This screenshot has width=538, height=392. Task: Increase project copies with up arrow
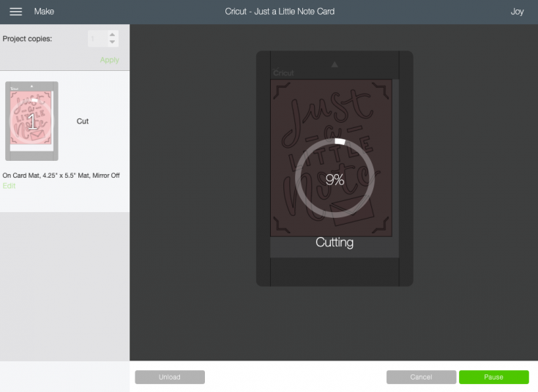click(112, 34)
